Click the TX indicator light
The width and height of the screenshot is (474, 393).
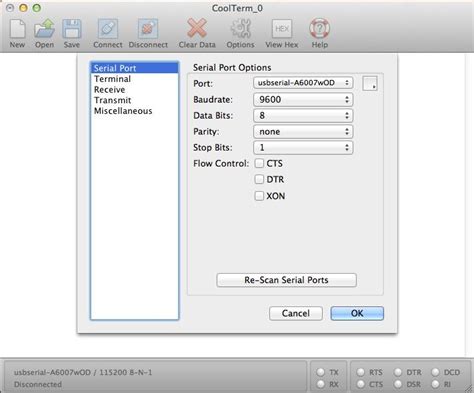click(321, 372)
